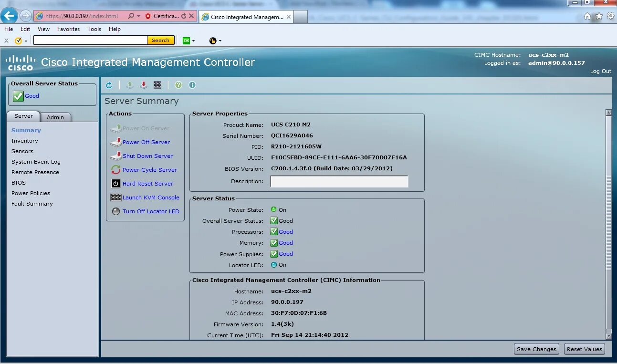Image resolution: width=617 pixels, height=364 pixels.
Task: Click the Memory Good status link
Action: (286, 243)
